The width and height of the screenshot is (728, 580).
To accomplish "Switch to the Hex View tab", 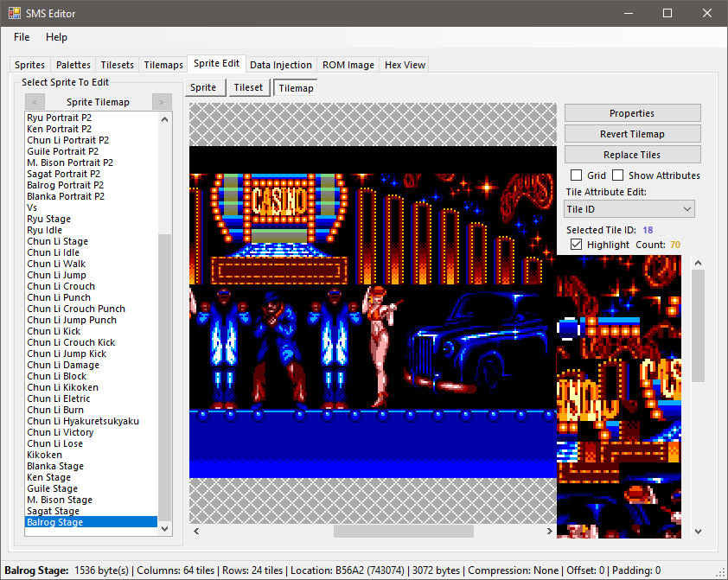I will click(405, 65).
